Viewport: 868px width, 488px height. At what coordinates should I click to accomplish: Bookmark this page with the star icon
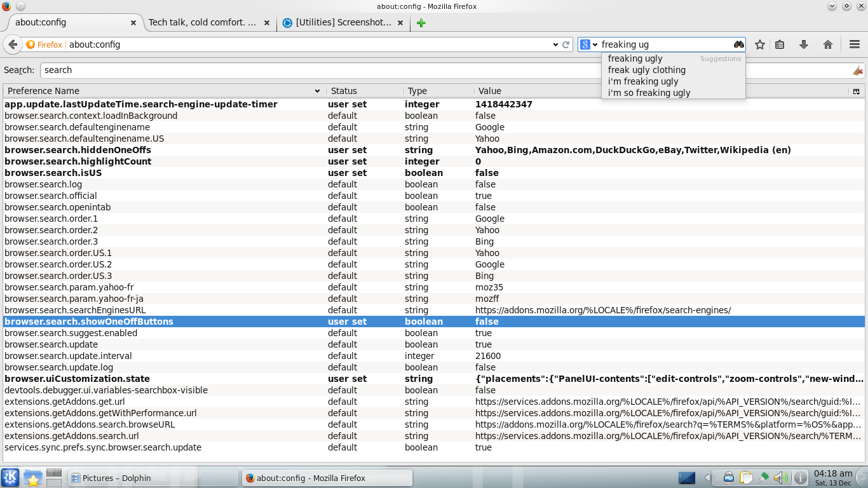759,44
